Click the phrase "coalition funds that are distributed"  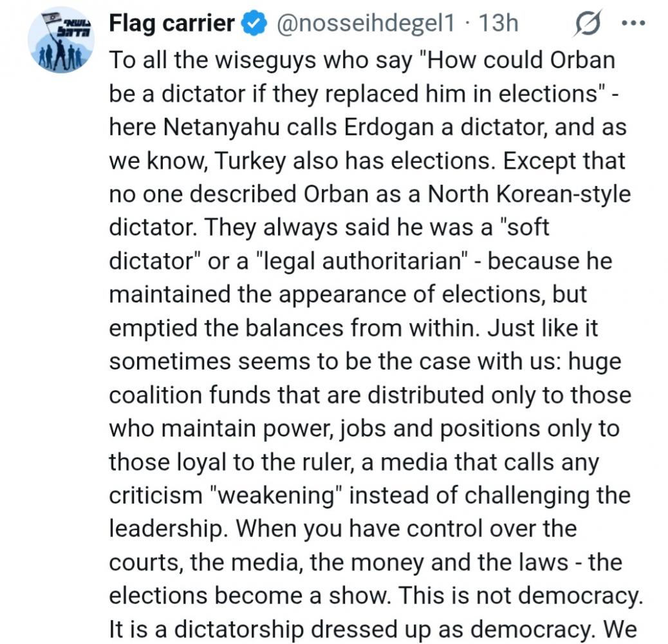[x=296, y=395]
